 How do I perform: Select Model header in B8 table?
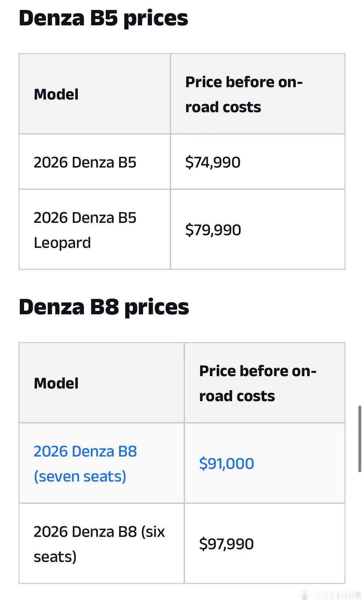pyautogui.click(x=56, y=383)
